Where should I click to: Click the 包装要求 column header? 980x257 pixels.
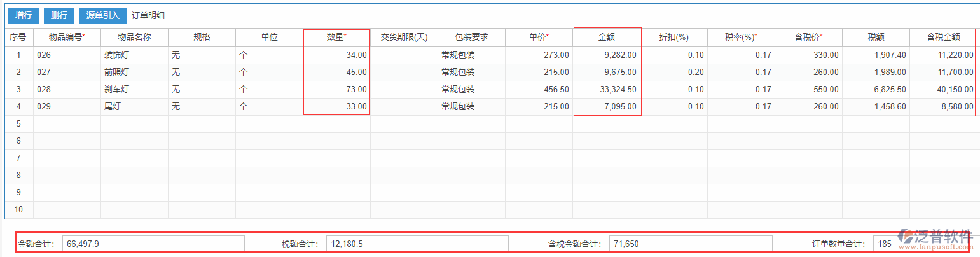point(471,38)
